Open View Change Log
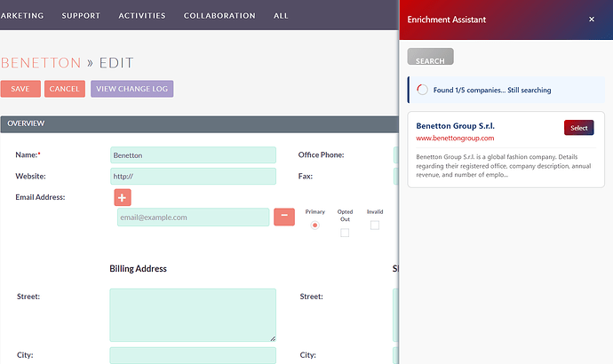The height and width of the screenshot is (364, 613). (131, 89)
